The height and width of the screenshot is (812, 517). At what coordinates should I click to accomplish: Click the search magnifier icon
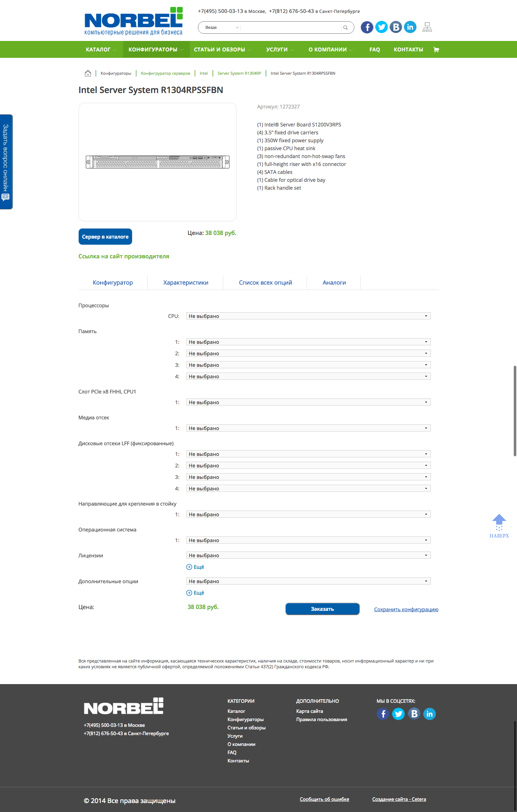tap(345, 28)
